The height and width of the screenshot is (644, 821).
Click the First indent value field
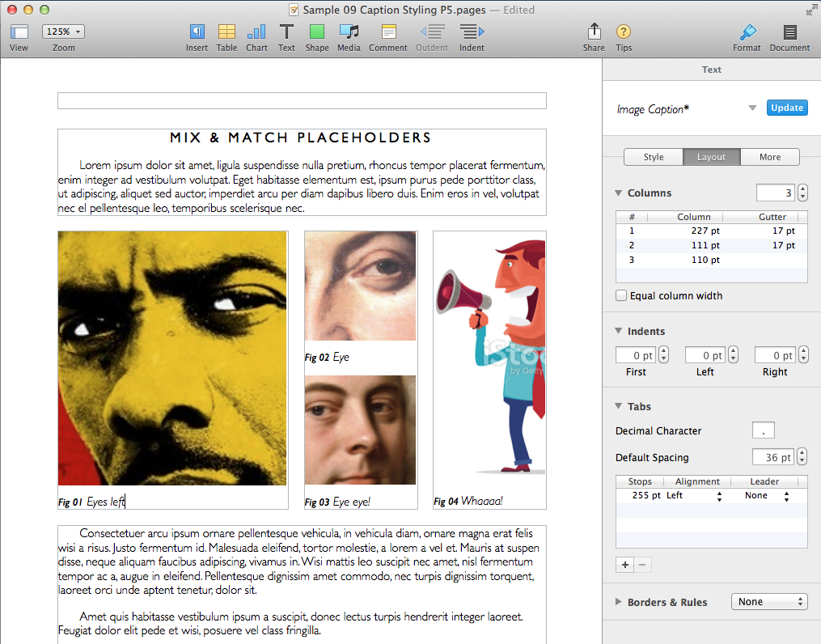[x=636, y=355]
